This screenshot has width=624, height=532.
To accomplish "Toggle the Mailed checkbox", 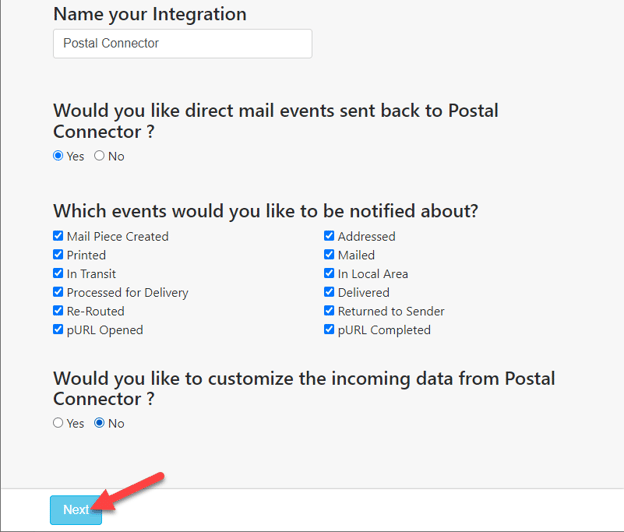I will [329, 255].
